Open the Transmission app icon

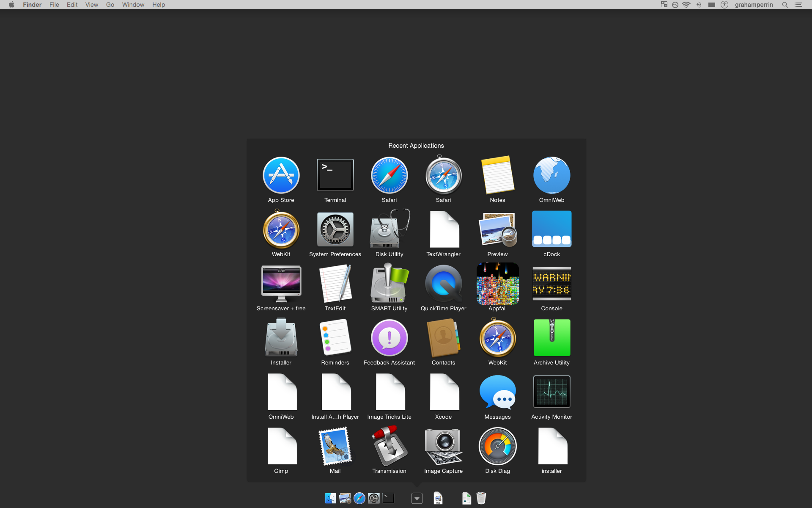click(389, 446)
